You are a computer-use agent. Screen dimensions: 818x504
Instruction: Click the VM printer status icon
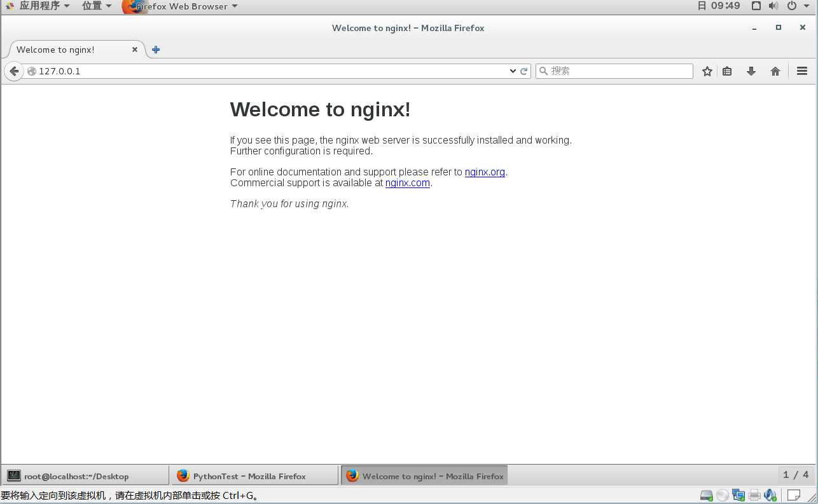click(754, 495)
